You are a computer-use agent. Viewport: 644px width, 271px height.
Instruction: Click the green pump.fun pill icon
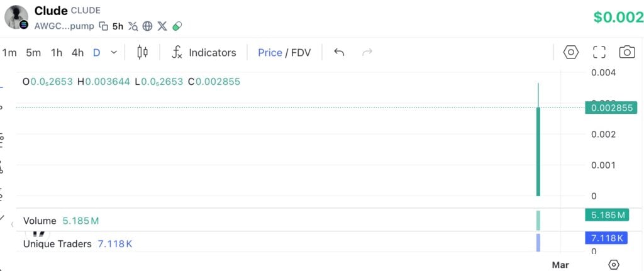pyautogui.click(x=177, y=26)
